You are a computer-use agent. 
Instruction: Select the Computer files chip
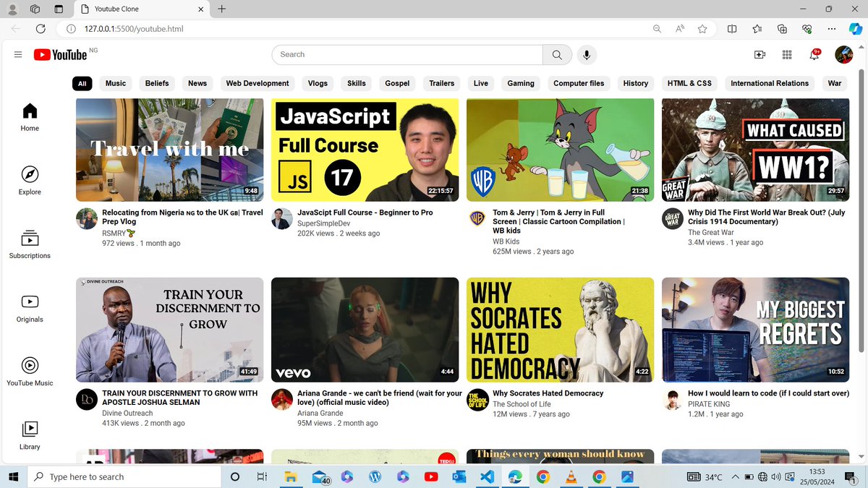click(x=579, y=83)
